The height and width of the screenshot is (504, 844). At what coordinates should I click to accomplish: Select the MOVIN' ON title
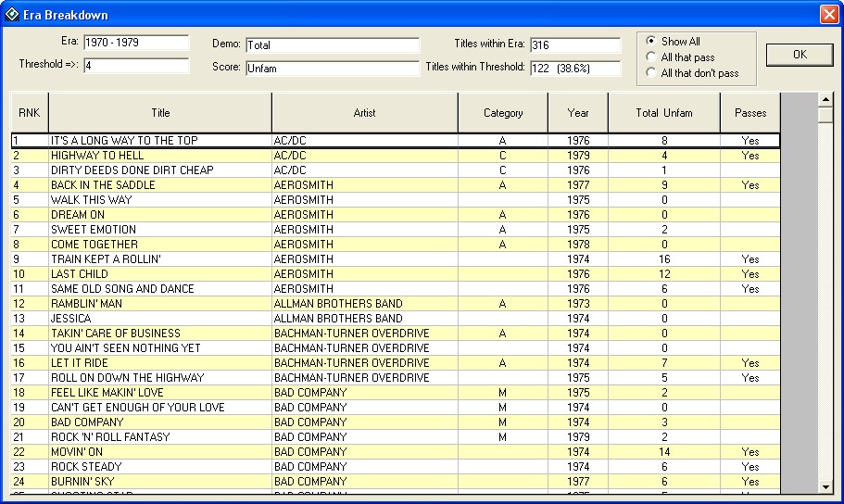tap(77, 452)
